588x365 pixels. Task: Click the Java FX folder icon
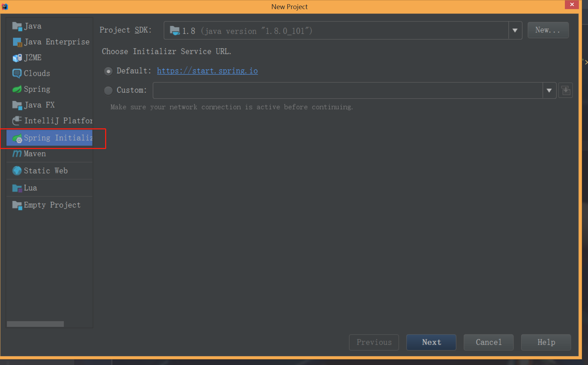pos(17,105)
